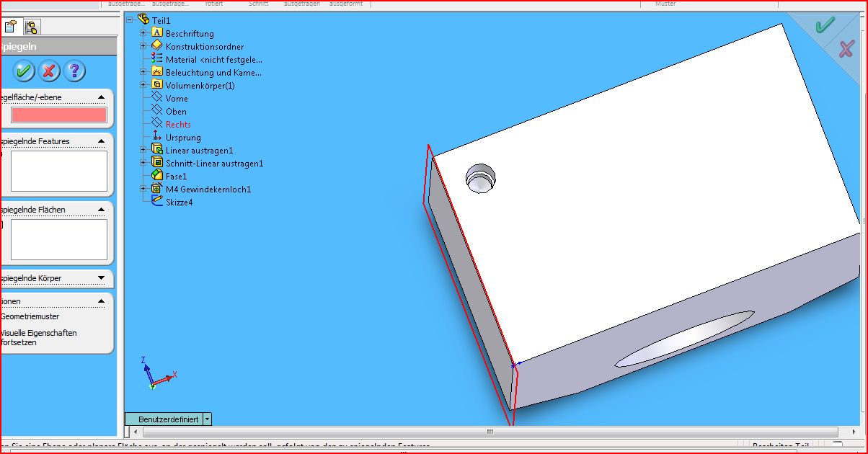Select the Beschriftung folder icon
Viewport: 868px width, 454px height.
click(x=157, y=33)
